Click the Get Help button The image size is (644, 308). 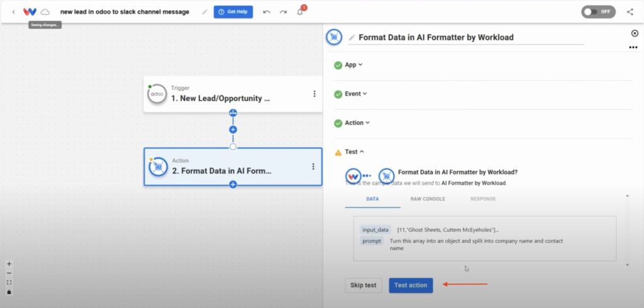click(x=233, y=12)
